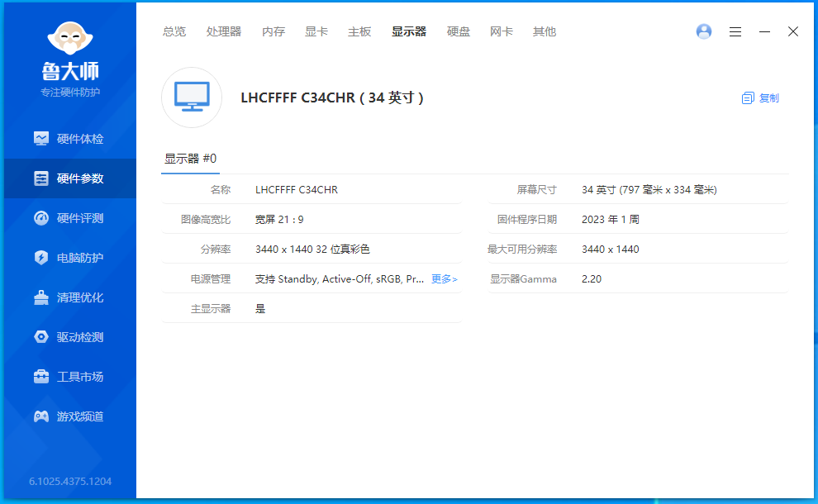Open the user account avatar icon
Viewport: 818px width, 504px height.
tap(704, 31)
